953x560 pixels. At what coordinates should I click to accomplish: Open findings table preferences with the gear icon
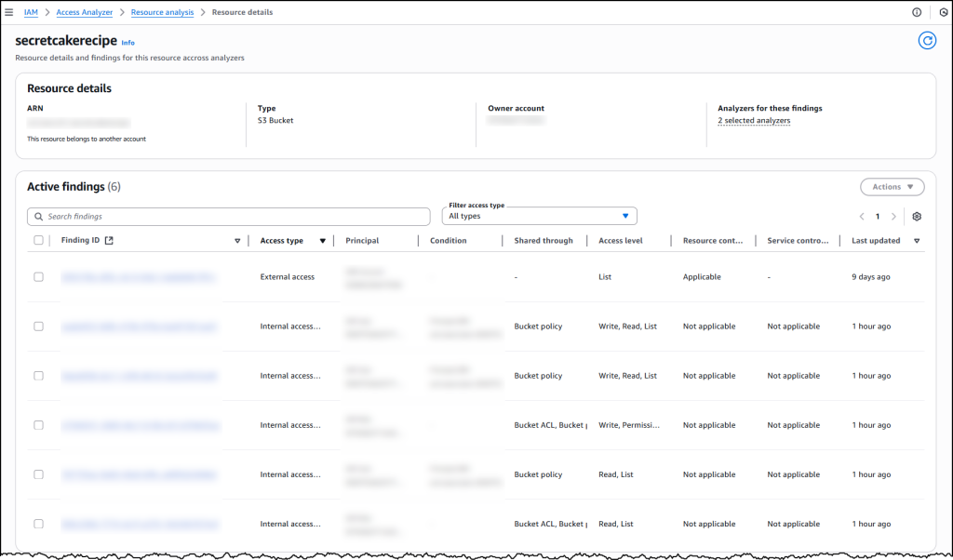pos(916,216)
